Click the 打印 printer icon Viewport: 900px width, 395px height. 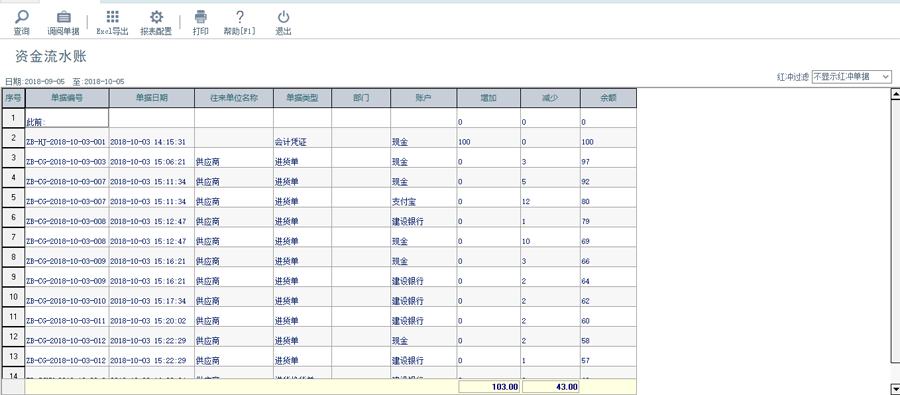[200, 17]
